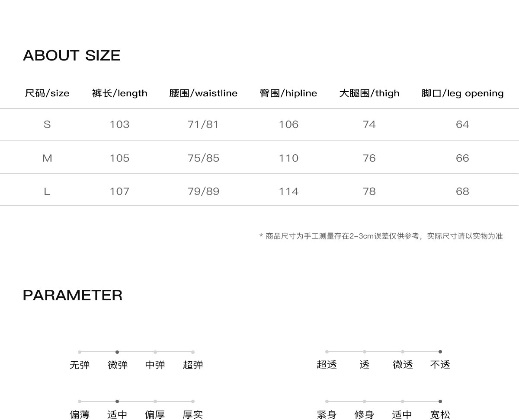
Task: Click the measurement error disclaimer note
Action: click(381, 236)
